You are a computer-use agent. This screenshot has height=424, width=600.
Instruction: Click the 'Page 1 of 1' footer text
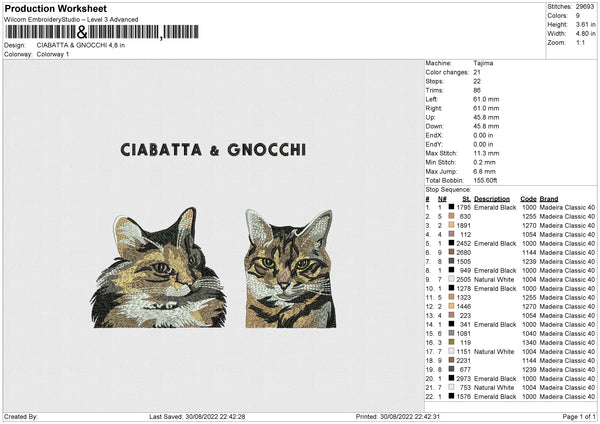(579, 416)
